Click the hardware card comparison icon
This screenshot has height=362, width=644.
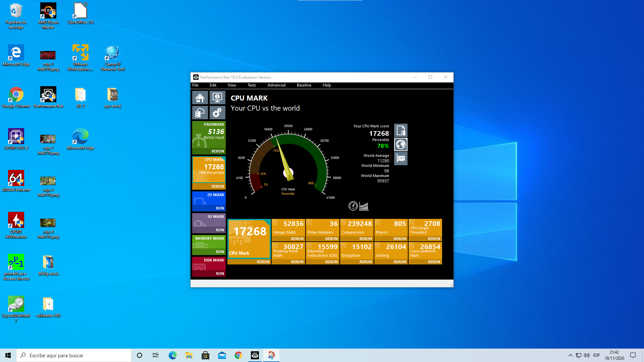[400, 159]
